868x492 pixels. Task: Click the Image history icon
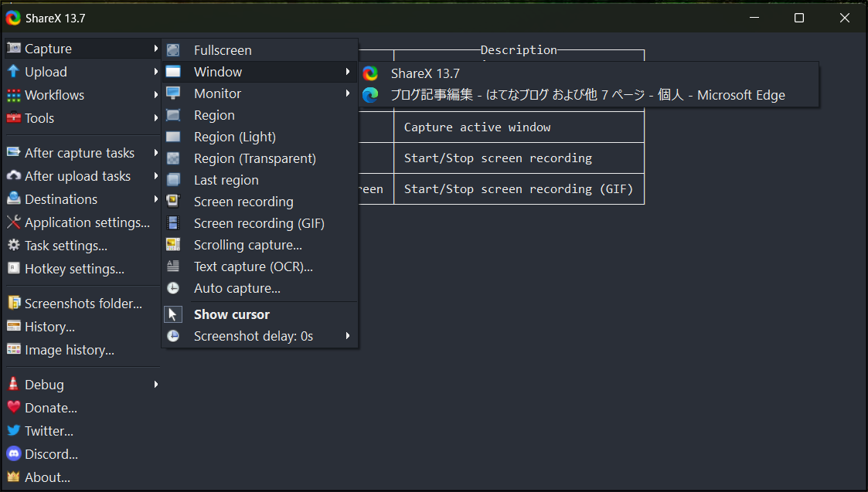pyautogui.click(x=14, y=349)
